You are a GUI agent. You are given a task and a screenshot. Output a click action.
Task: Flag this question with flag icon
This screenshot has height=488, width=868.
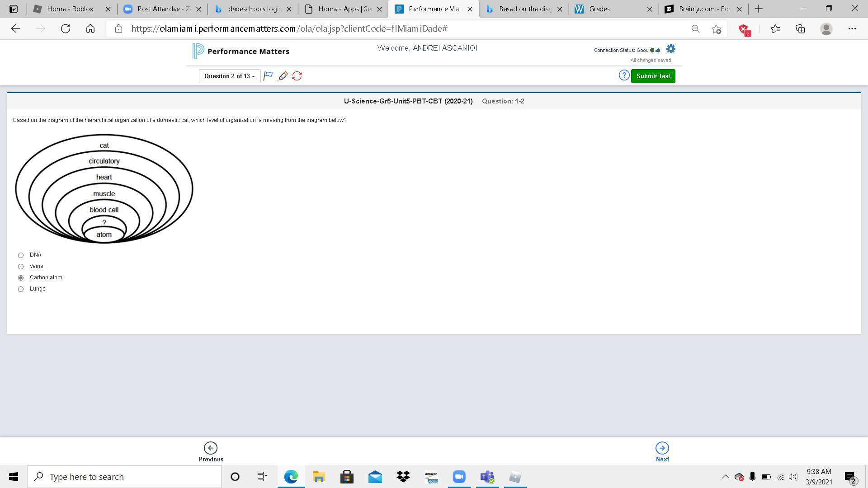[x=268, y=76]
